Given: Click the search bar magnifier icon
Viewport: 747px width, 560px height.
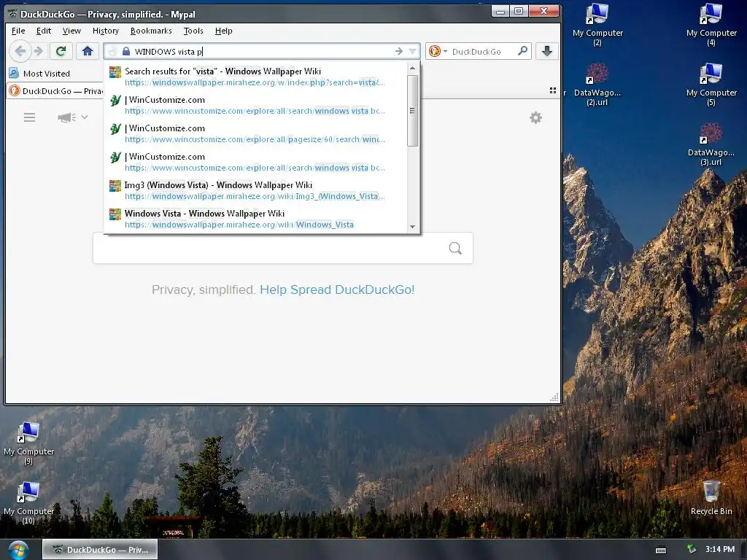Looking at the screenshot, I should pyautogui.click(x=522, y=50).
